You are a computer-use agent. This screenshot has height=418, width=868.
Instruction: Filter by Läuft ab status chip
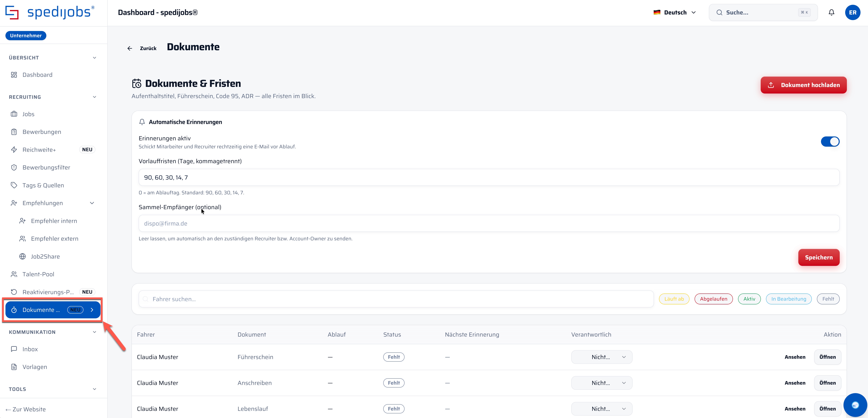[x=674, y=299]
